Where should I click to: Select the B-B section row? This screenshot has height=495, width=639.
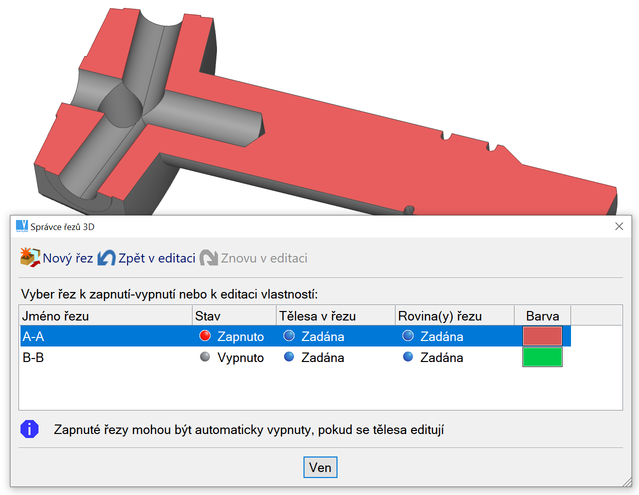[x=100, y=357]
